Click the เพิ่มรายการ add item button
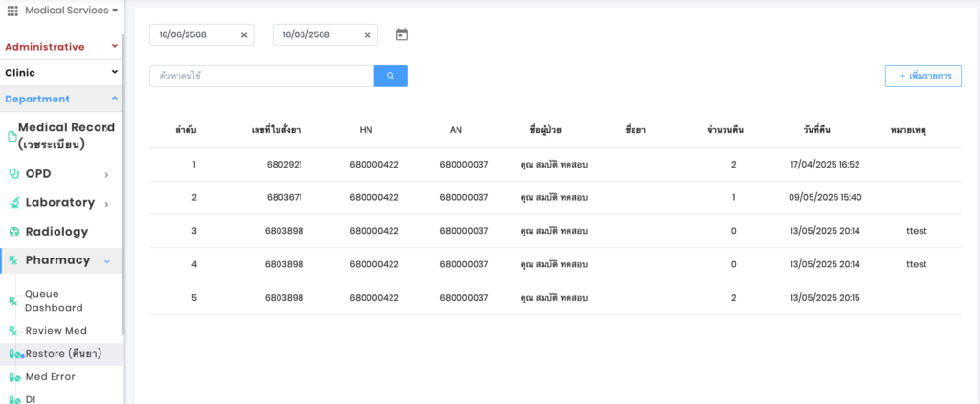 pyautogui.click(x=924, y=76)
